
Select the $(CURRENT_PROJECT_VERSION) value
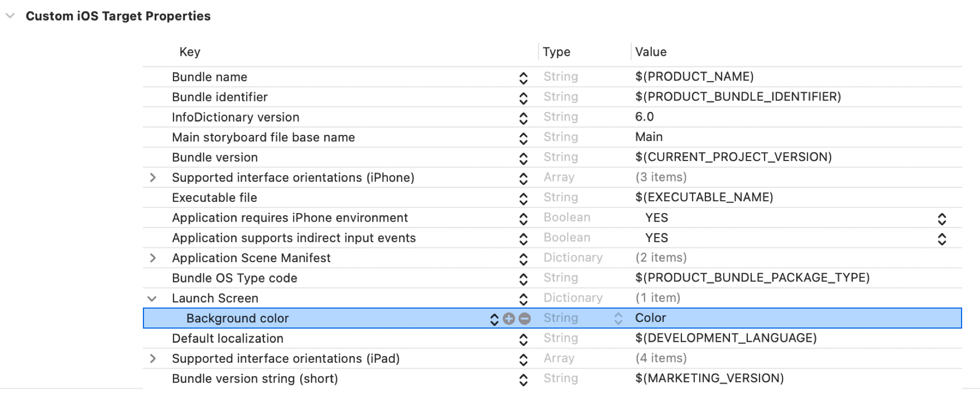(x=733, y=157)
